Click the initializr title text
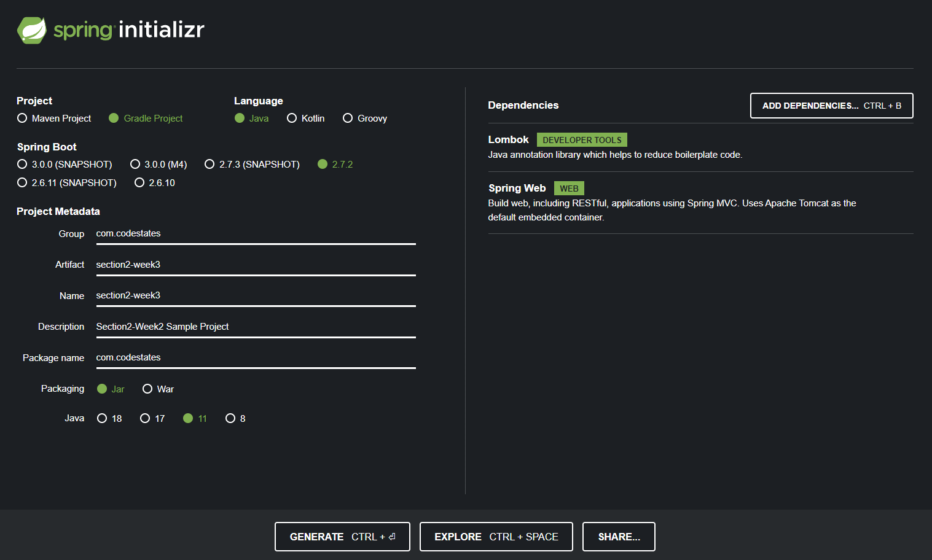 [x=162, y=29]
